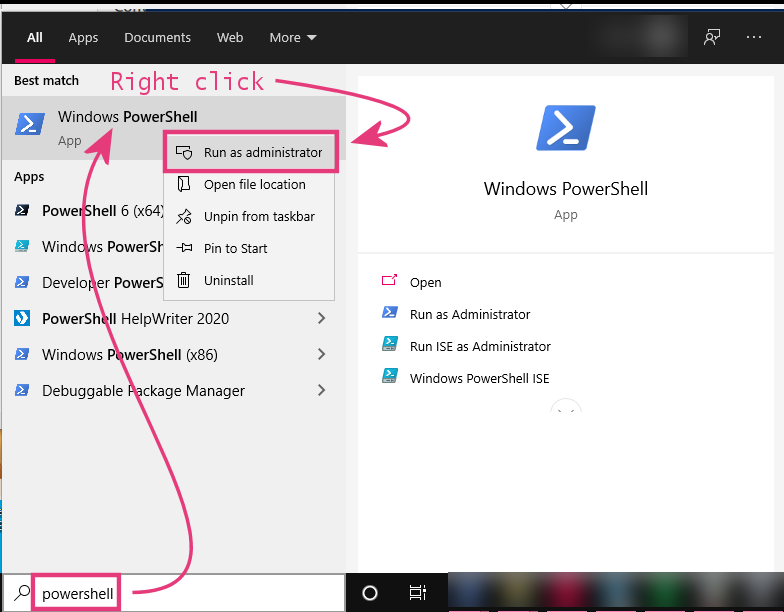Click the unpin icon beside Unpin from taskbar
Image resolution: width=784 pixels, height=612 pixels.
coord(184,216)
